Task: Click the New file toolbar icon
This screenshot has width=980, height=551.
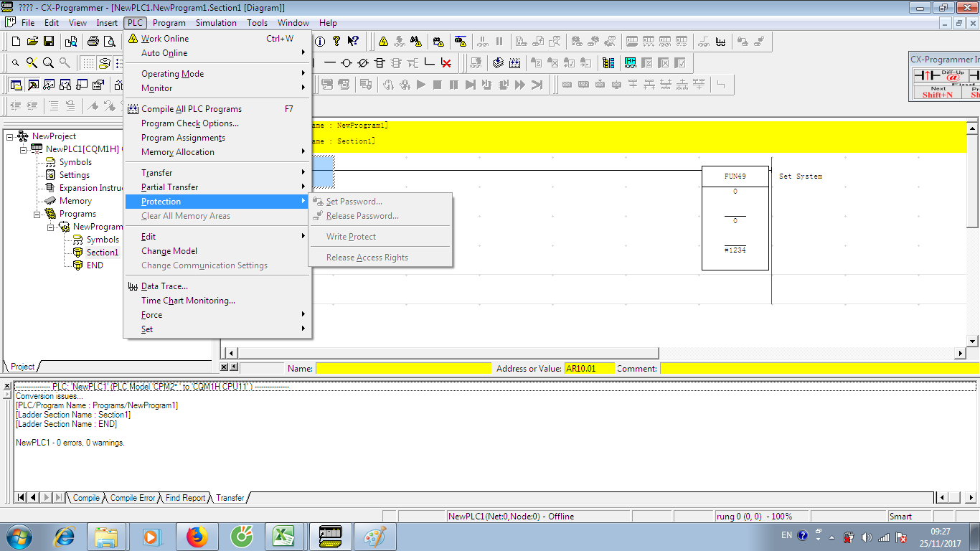Action: (15, 42)
